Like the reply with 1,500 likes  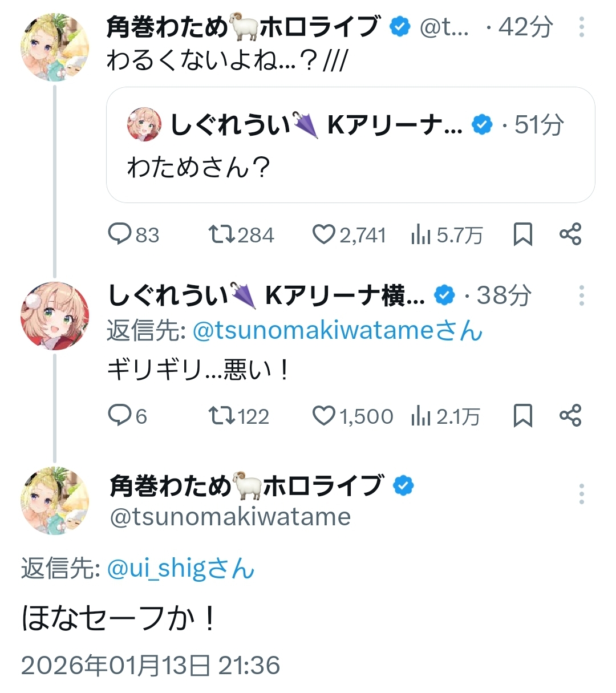pyautogui.click(x=324, y=416)
